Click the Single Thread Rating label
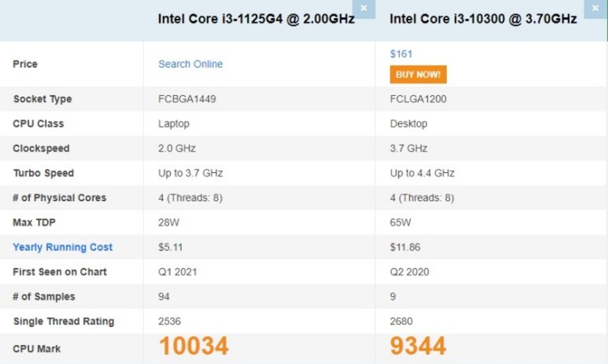 [x=64, y=321]
